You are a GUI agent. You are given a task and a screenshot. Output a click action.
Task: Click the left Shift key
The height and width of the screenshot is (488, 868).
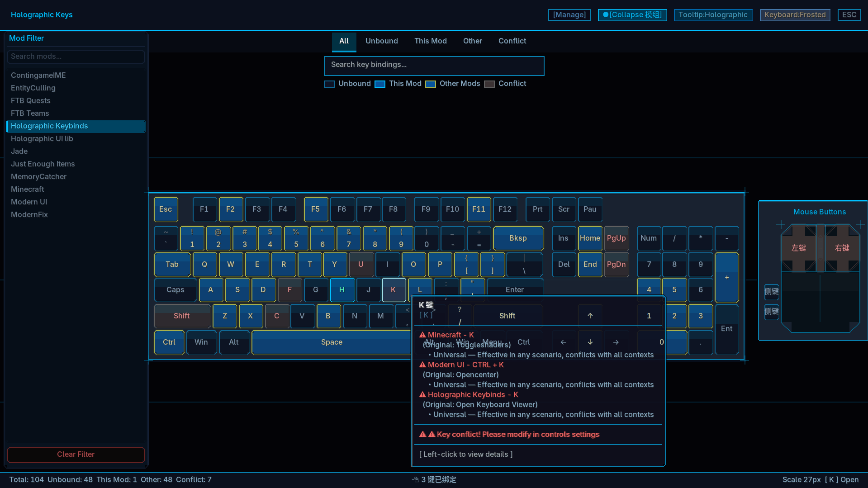[x=182, y=316]
